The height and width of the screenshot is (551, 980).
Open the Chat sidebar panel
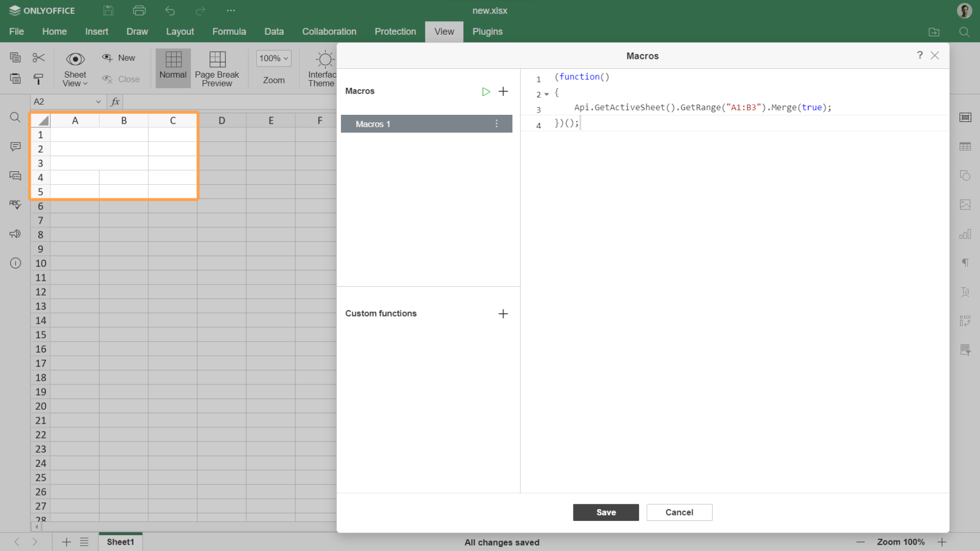(15, 175)
